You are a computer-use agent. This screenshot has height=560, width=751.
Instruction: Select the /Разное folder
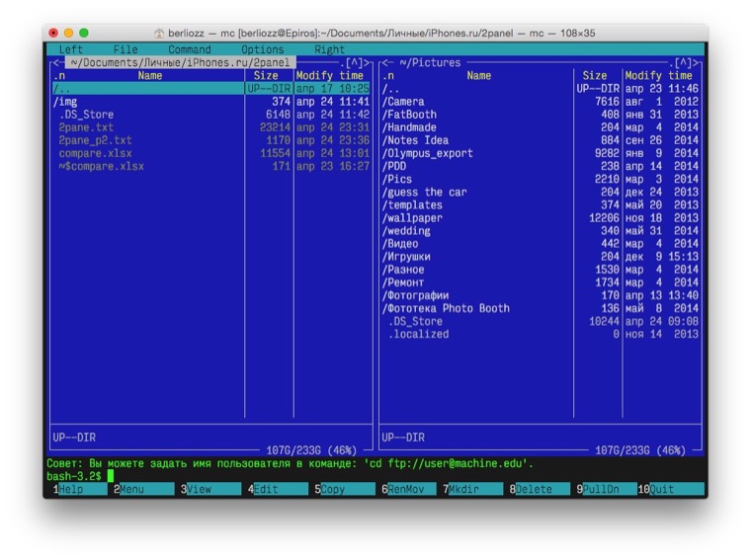point(541,270)
